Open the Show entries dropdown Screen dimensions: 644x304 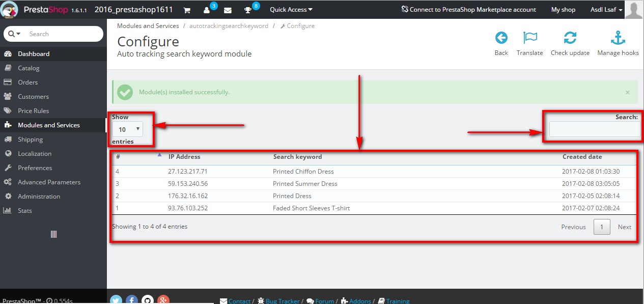tap(128, 129)
